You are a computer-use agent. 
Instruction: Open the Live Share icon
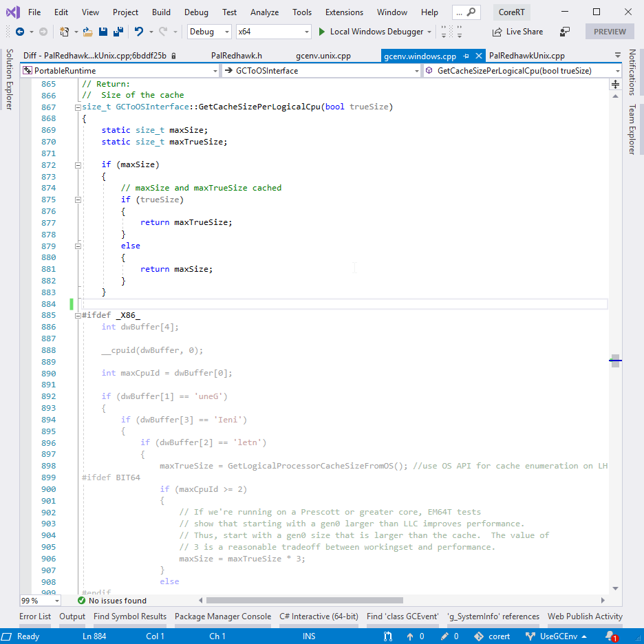coord(497,32)
